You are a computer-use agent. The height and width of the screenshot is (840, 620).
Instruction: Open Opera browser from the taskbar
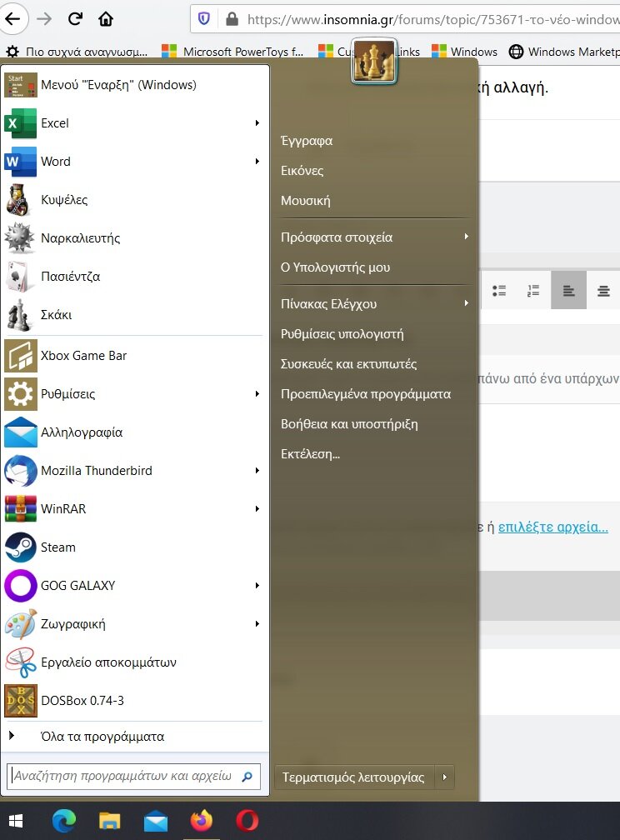click(x=247, y=821)
